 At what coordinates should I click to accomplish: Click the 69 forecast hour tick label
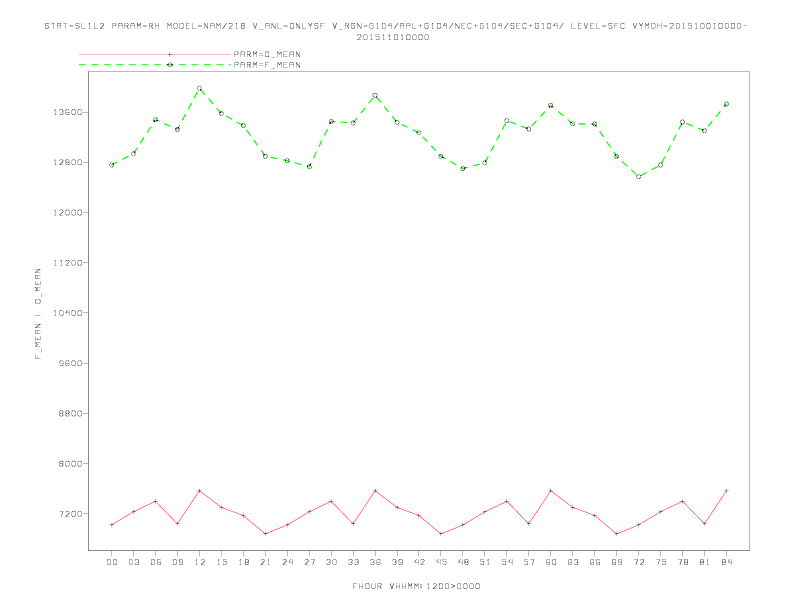[x=617, y=562]
